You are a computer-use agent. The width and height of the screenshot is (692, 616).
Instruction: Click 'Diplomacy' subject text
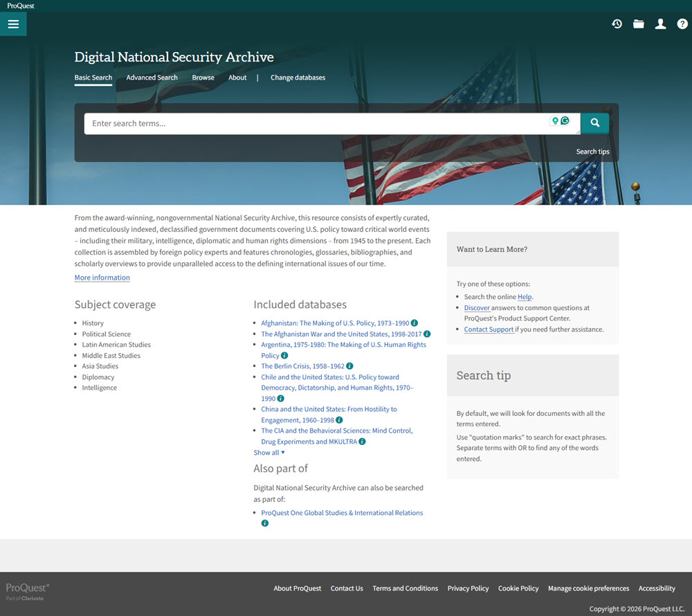98,377
